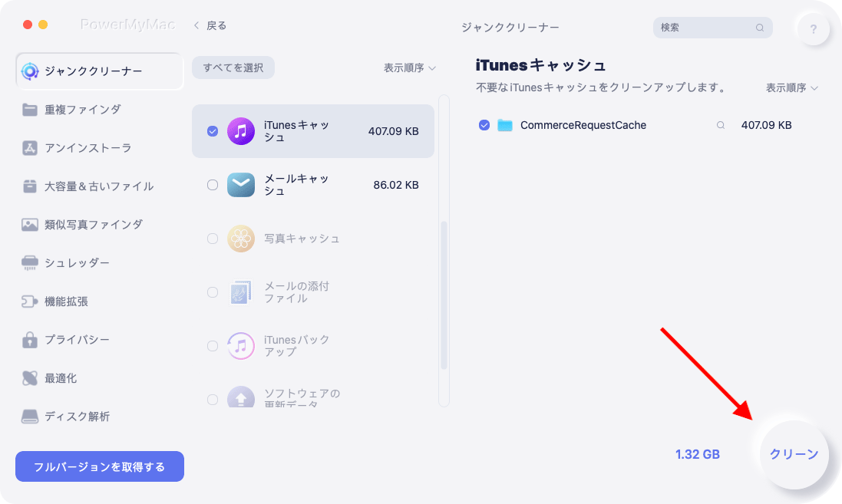Screen dimensions: 842x504
Task: Check the メールキャッシュ checkbox
Action: pyautogui.click(x=213, y=185)
